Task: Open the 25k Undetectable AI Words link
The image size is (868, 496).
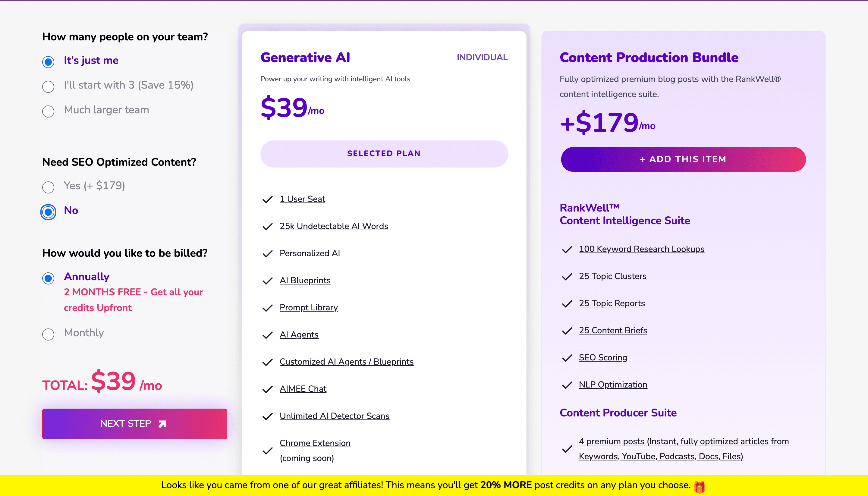Action: coord(334,226)
